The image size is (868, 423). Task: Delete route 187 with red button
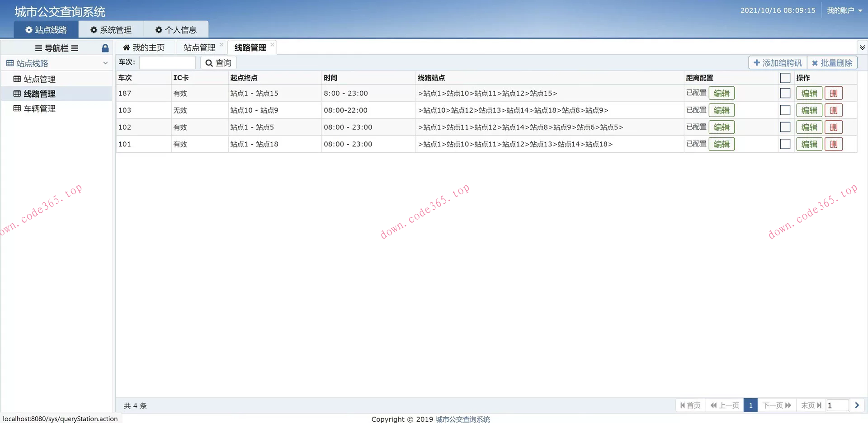click(834, 94)
